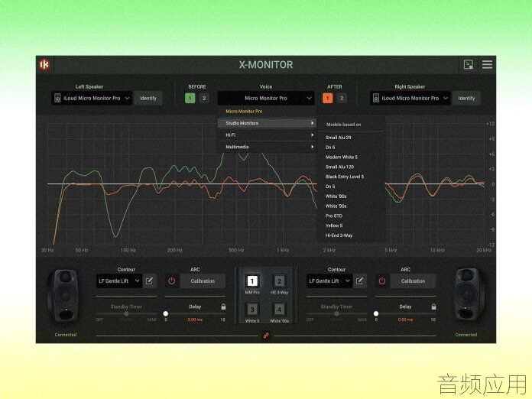Select BEFORE slot 2
Screen dimensions: 532x399
point(204,98)
